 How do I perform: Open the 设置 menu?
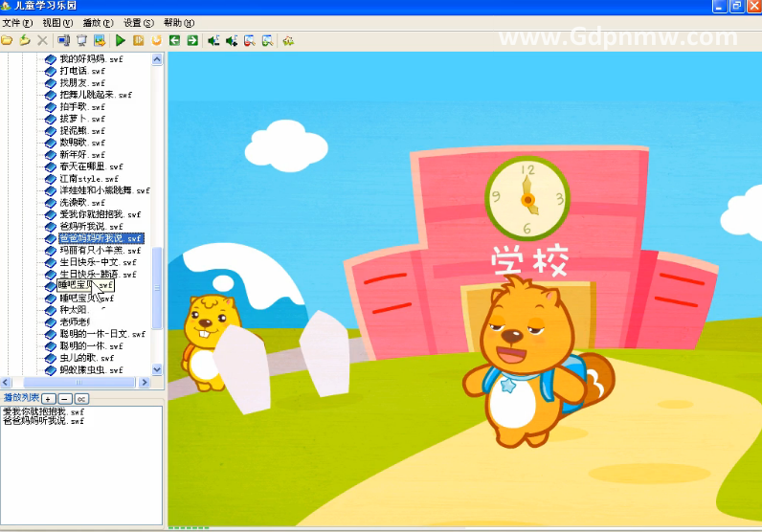(139, 23)
